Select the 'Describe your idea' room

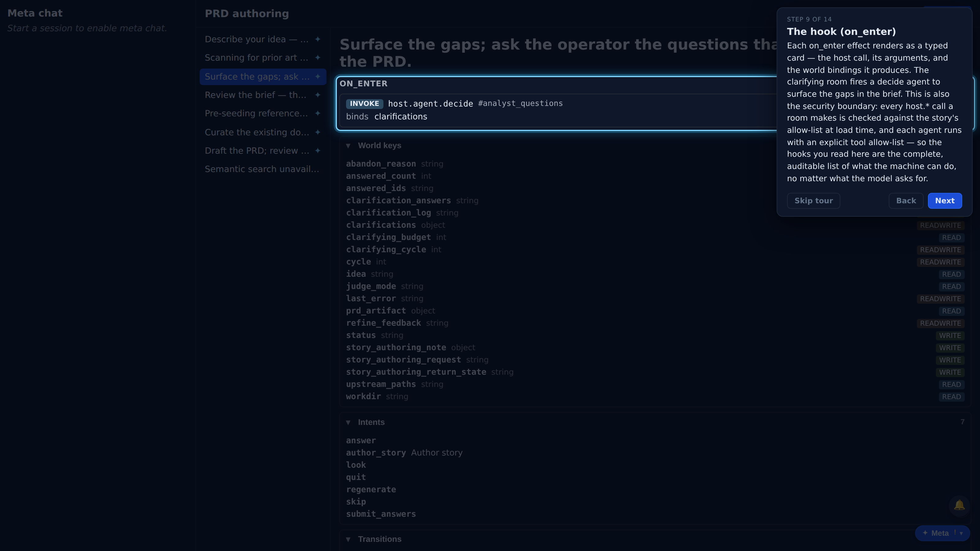click(x=262, y=39)
